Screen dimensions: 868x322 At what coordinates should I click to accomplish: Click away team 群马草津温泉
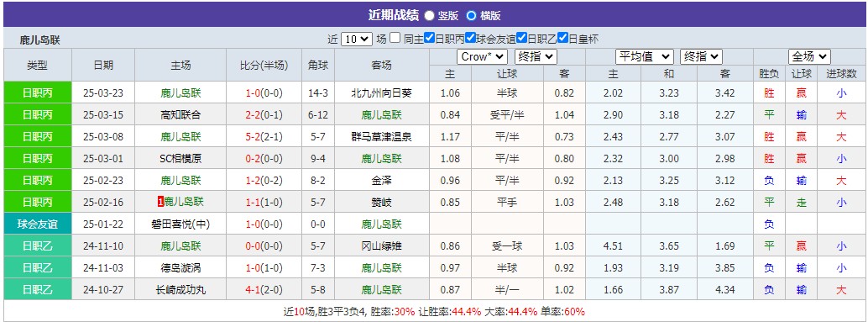[382, 137]
